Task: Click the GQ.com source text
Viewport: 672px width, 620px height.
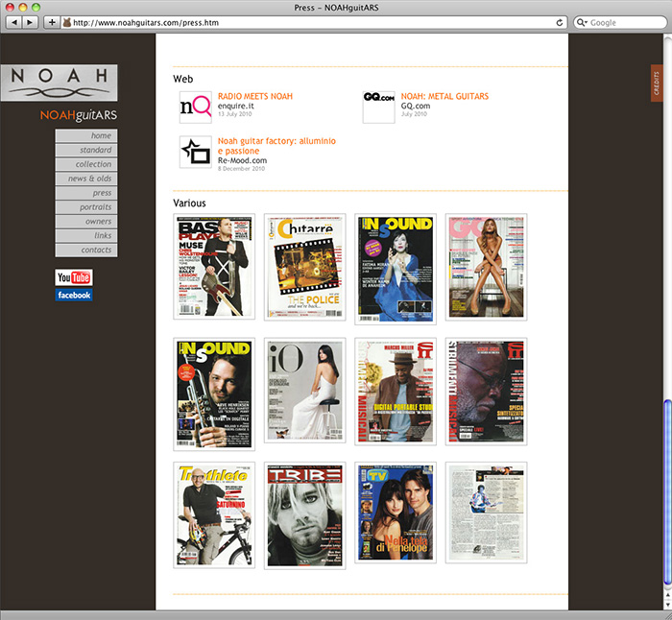Action: (416, 106)
